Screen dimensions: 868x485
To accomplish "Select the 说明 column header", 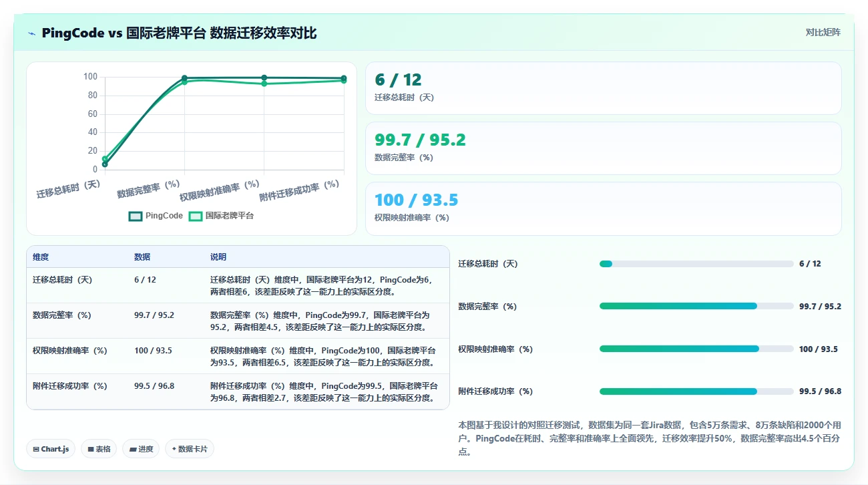I will (x=218, y=257).
